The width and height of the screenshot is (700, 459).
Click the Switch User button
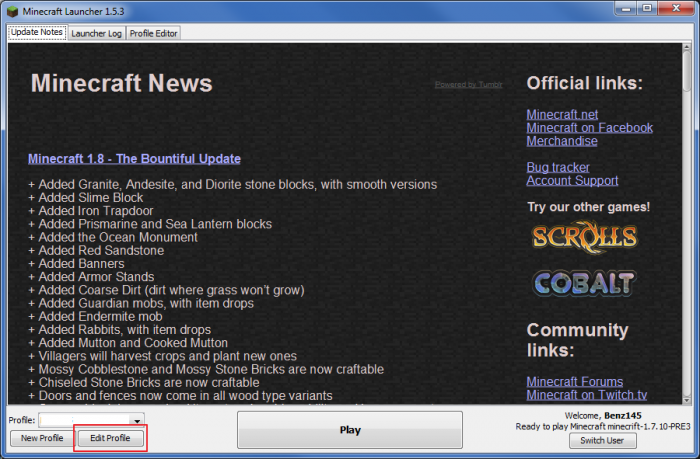point(602,441)
